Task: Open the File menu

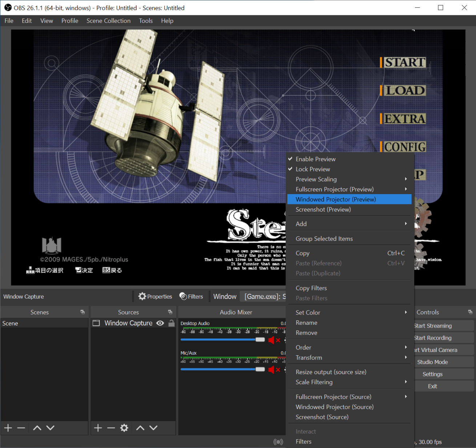Action: pyautogui.click(x=9, y=21)
